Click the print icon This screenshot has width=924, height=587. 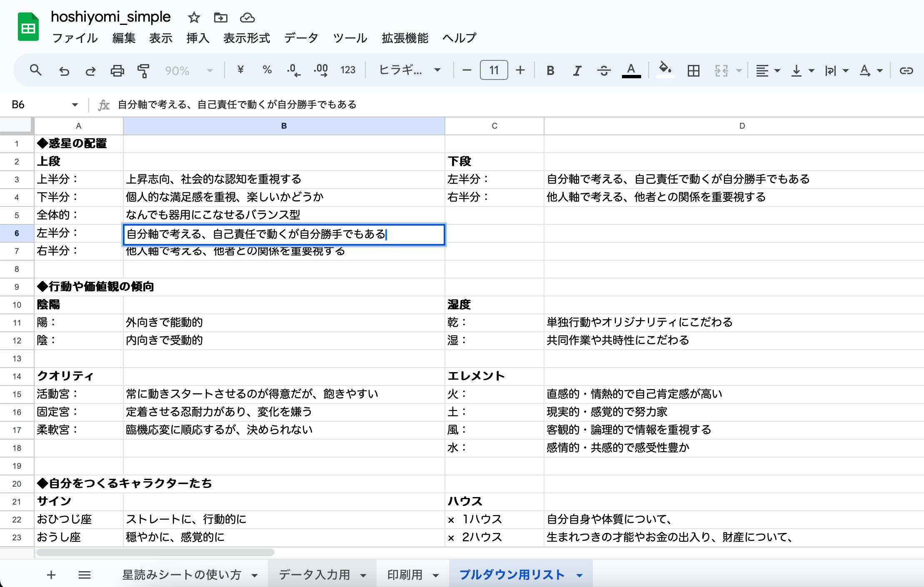pos(117,71)
